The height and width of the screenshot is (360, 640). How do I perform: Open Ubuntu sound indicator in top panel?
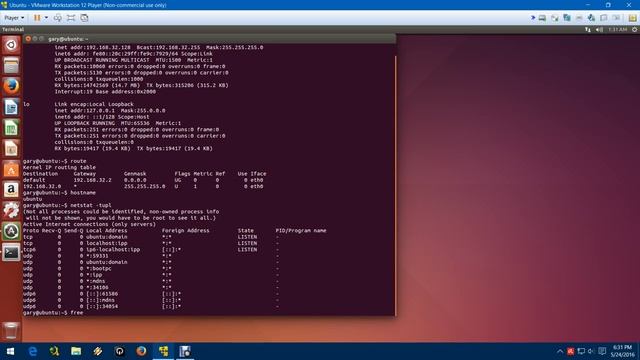pos(599,29)
